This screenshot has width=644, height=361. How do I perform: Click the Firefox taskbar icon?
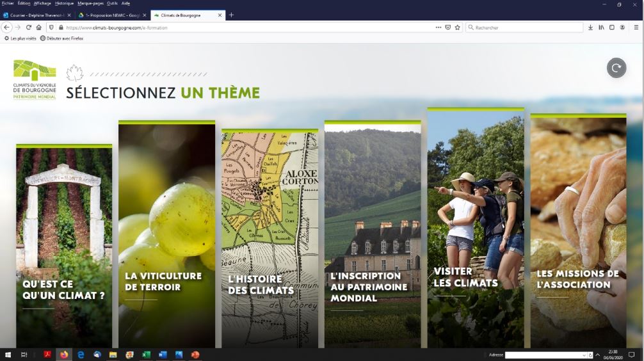pyautogui.click(x=64, y=355)
